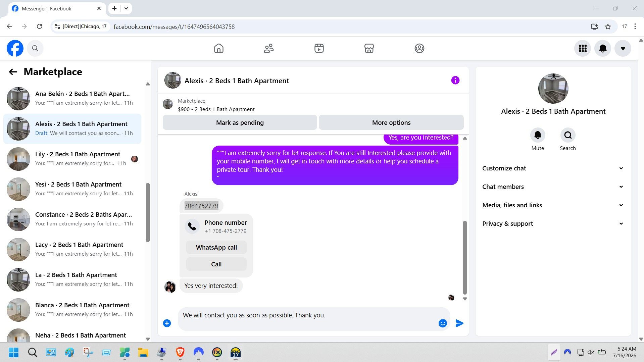Go to the Home feed icon
644x362 pixels.
point(219,48)
